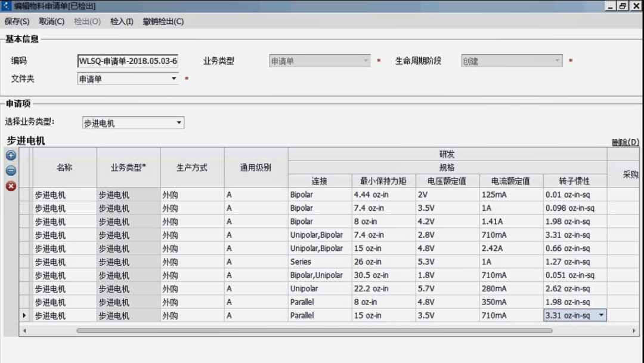Open the 3.31 oz-in-sq cell dropdown arrow
The image size is (644, 363).
601,315
